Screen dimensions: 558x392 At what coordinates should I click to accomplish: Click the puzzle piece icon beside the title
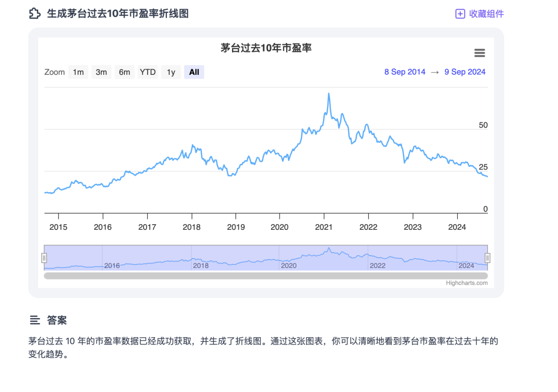pyautogui.click(x=35, y=13)
